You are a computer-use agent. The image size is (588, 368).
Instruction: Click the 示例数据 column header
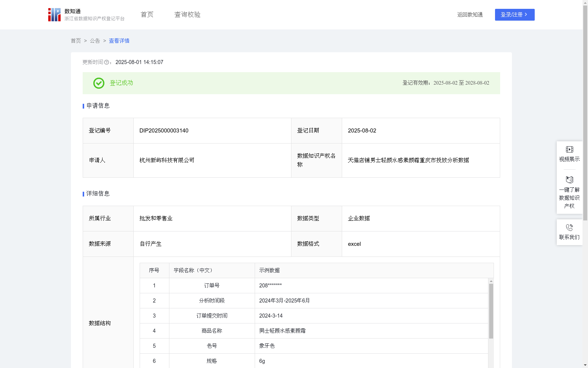pos(269,270)
